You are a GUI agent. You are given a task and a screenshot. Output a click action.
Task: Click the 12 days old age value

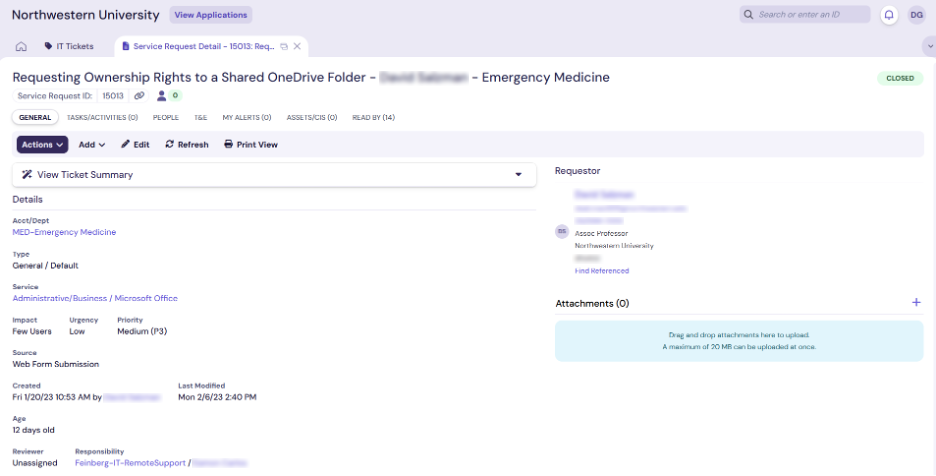33,430
